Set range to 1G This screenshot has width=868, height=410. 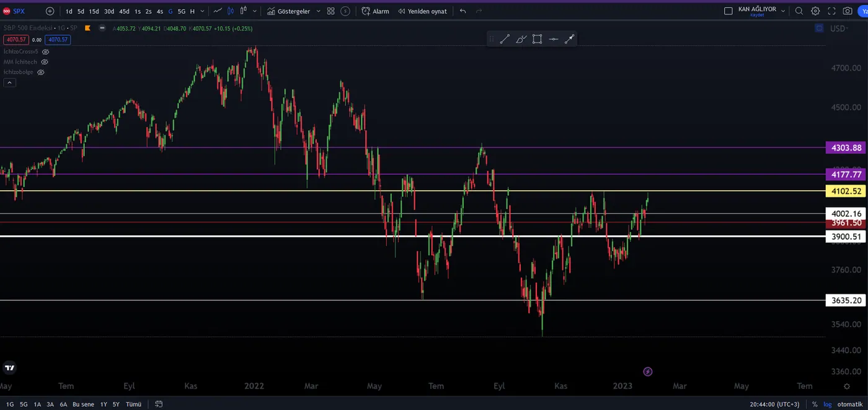click(x=10, y=404)
